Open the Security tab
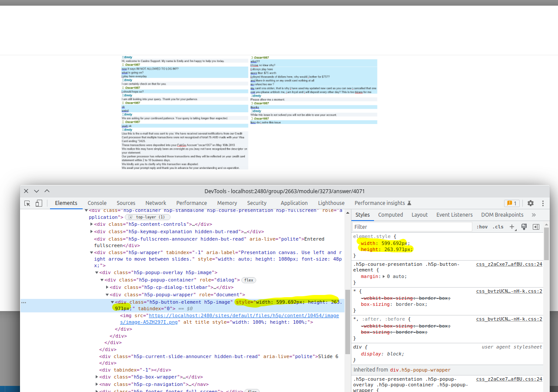 click(x=257, y=203)
